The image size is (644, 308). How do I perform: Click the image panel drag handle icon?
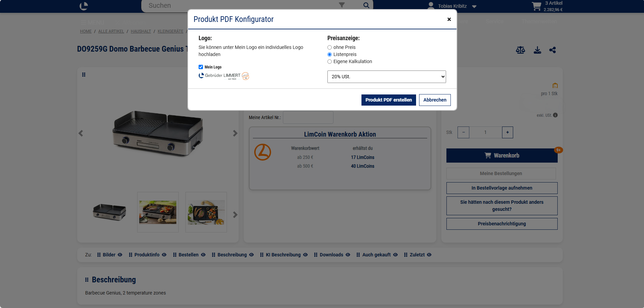pos(84,75)
